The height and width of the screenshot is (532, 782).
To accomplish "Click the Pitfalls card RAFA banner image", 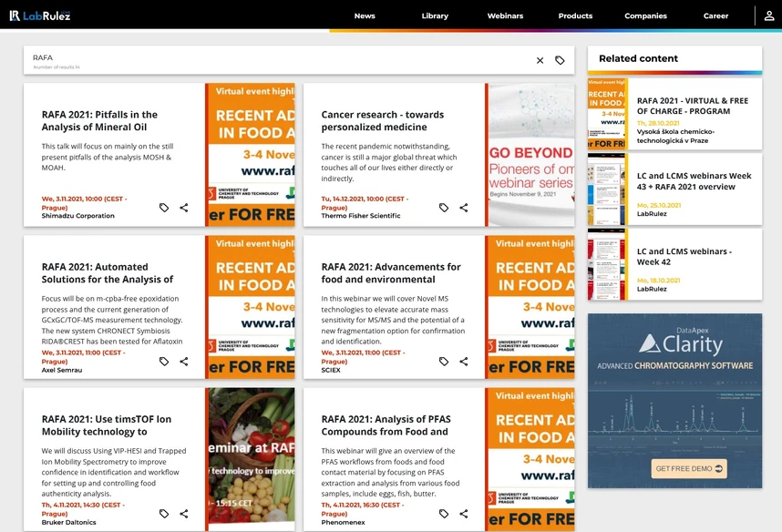I will [250, 155].
